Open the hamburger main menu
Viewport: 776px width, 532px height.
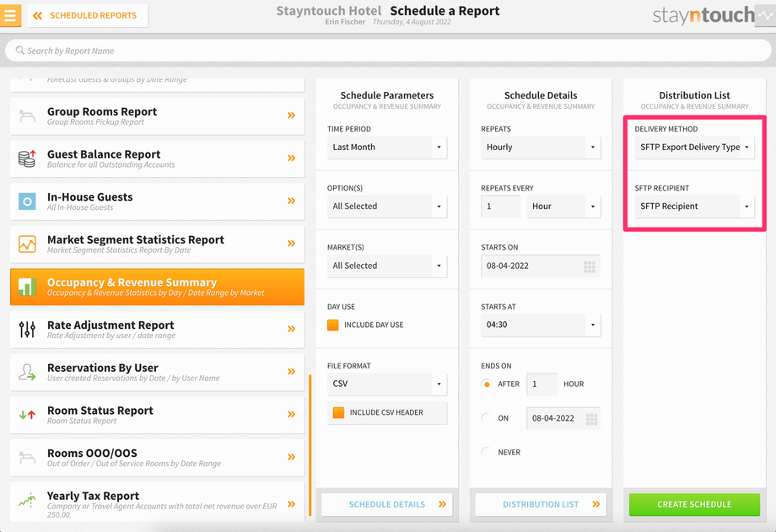click(10, 15)
